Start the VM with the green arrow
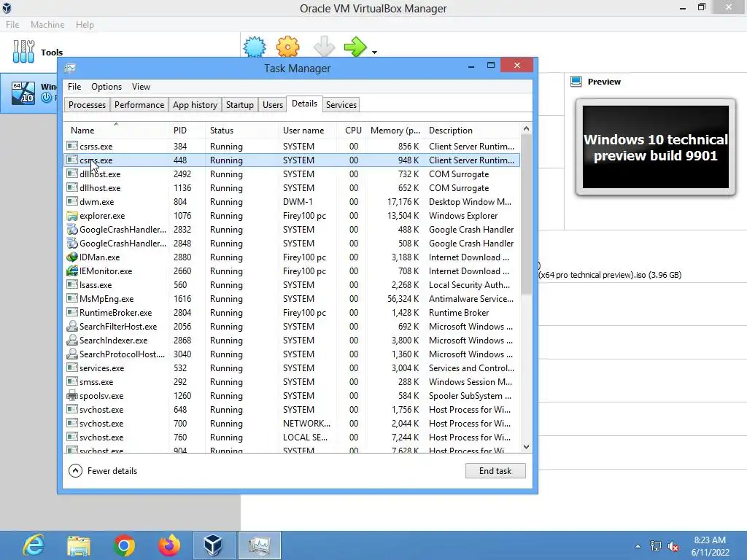 coord(355,47)
